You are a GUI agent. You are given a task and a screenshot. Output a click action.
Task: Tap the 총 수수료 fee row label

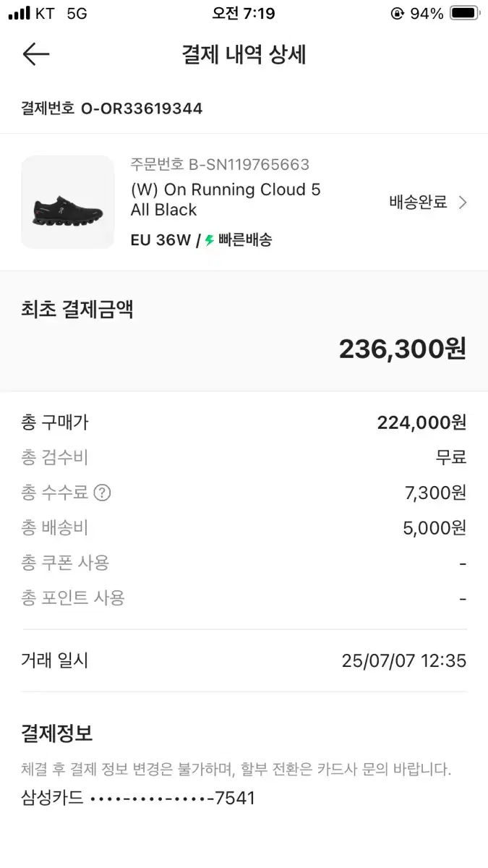pos(55,493)
